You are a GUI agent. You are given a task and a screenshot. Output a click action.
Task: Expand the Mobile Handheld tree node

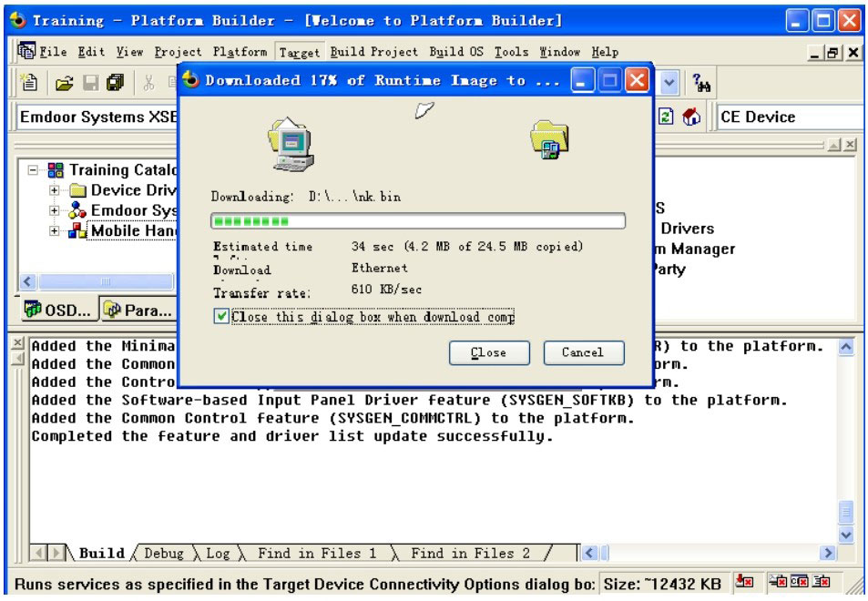tap(55, 230)
